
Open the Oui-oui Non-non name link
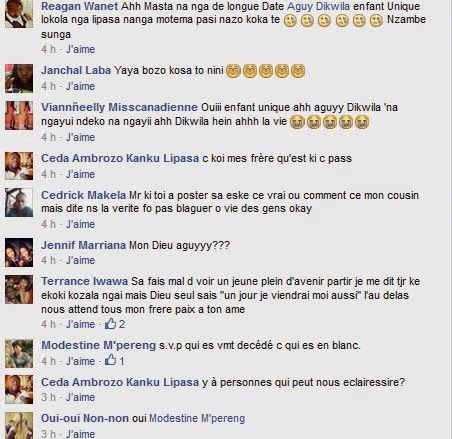pyautogui.click(x=85, y=418)
